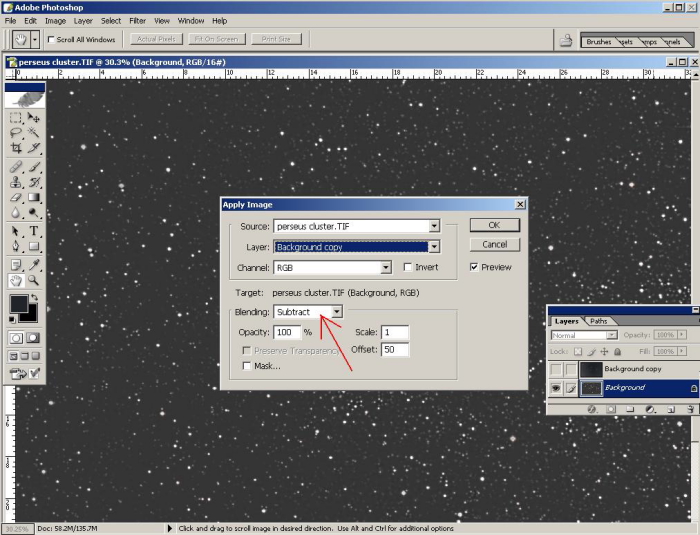This screenshot has width=700, height=535.
Task: Open the Source file dropdown
Action: coord(434,226)
